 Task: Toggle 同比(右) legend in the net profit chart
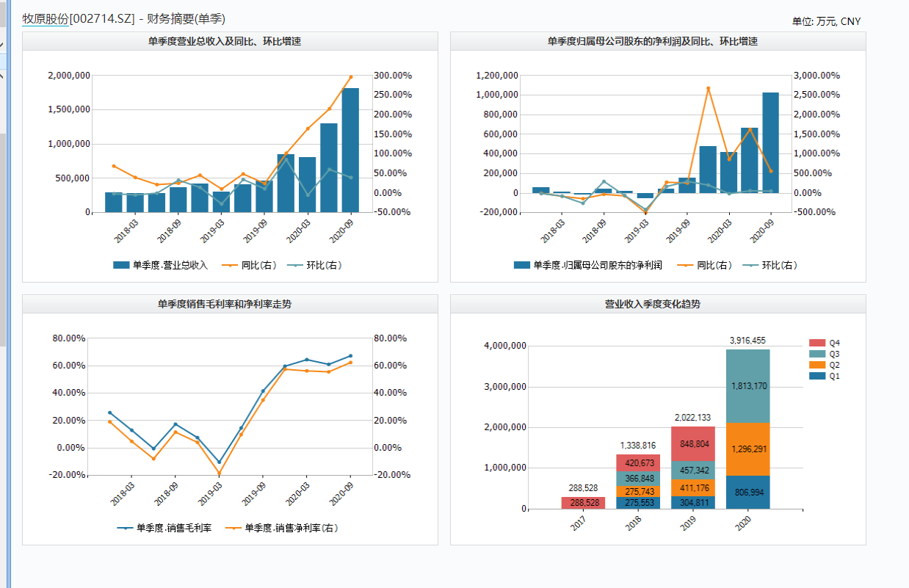[704, 265]
